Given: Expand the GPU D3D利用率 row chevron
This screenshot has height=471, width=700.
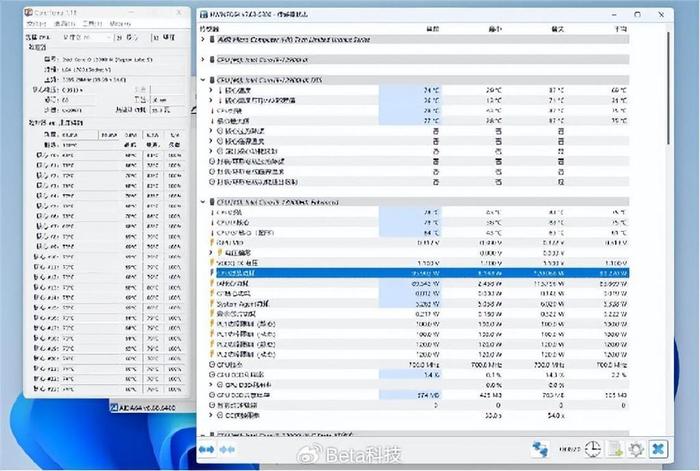Looking at the screenshot, I should pos(211,384).
